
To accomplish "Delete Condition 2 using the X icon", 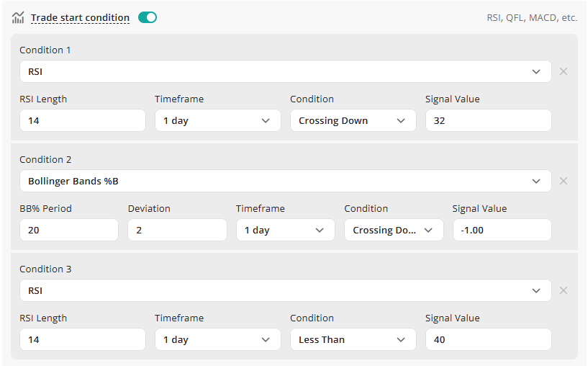I will 564,181.
